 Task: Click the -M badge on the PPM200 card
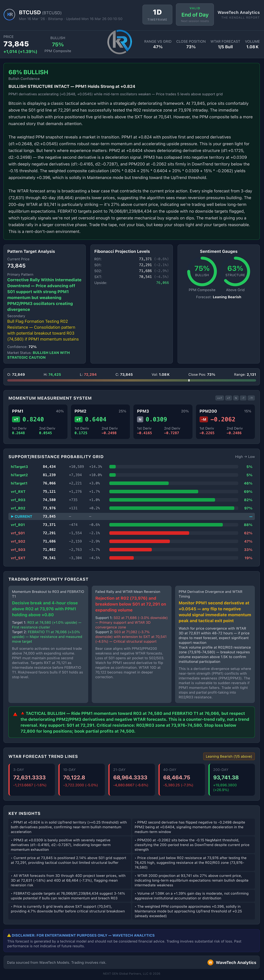pyautogui.click(x=204, y=419)
